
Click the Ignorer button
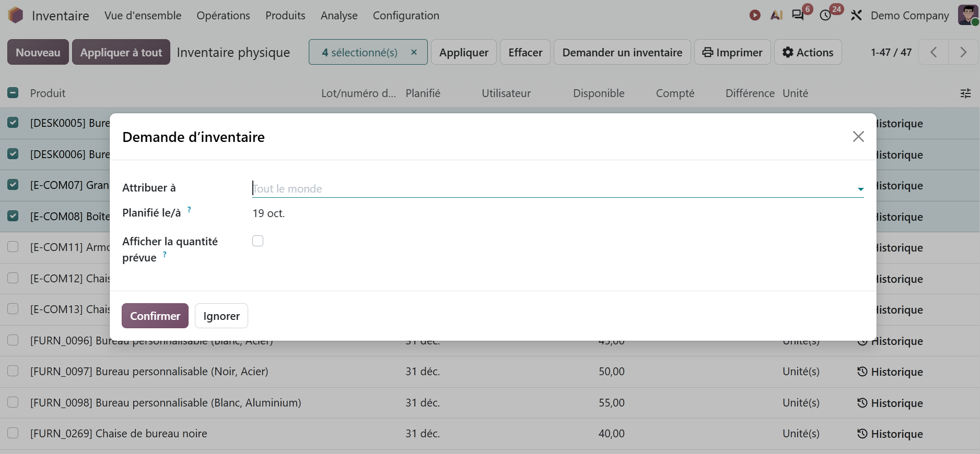(221, 316)
